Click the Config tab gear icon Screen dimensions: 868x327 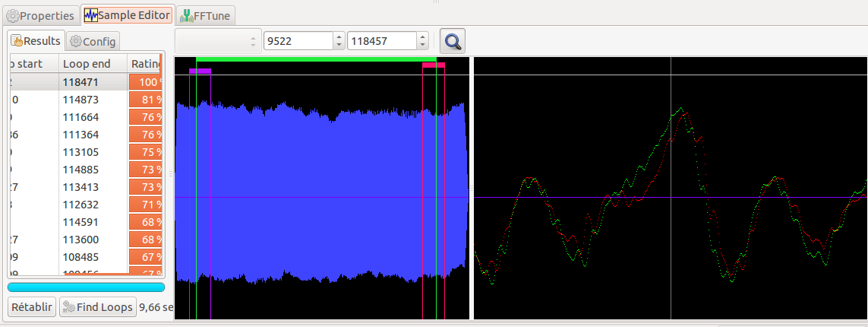pos(76,42)
